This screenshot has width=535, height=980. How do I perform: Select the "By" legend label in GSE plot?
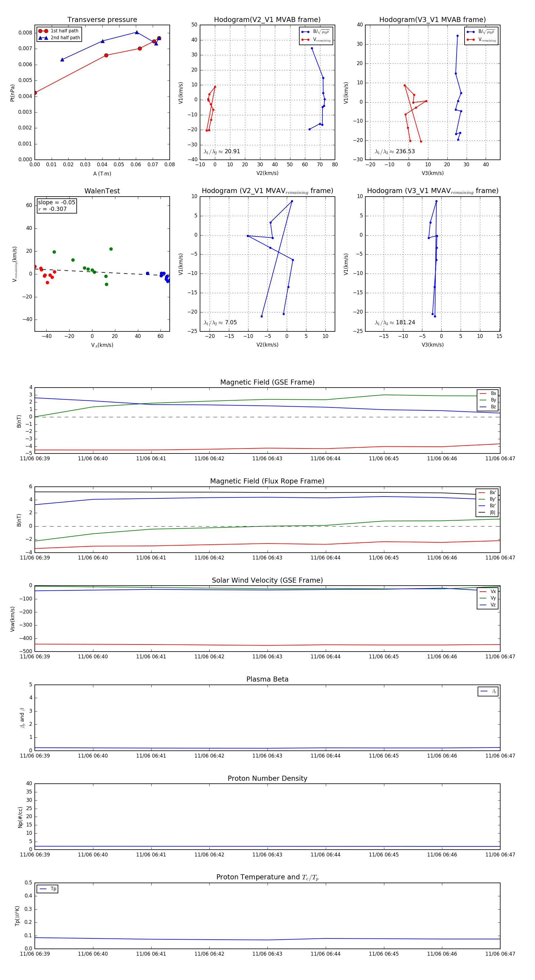coord(493,400)
